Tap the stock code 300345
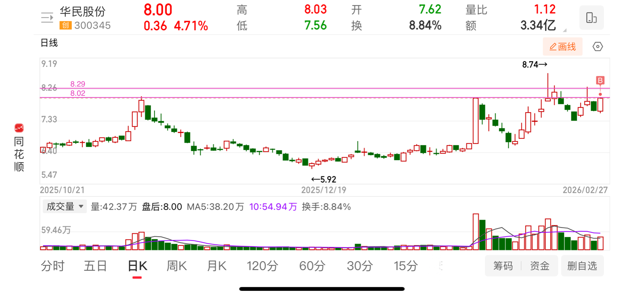The image size is (644, 297). tap(93, 26)
